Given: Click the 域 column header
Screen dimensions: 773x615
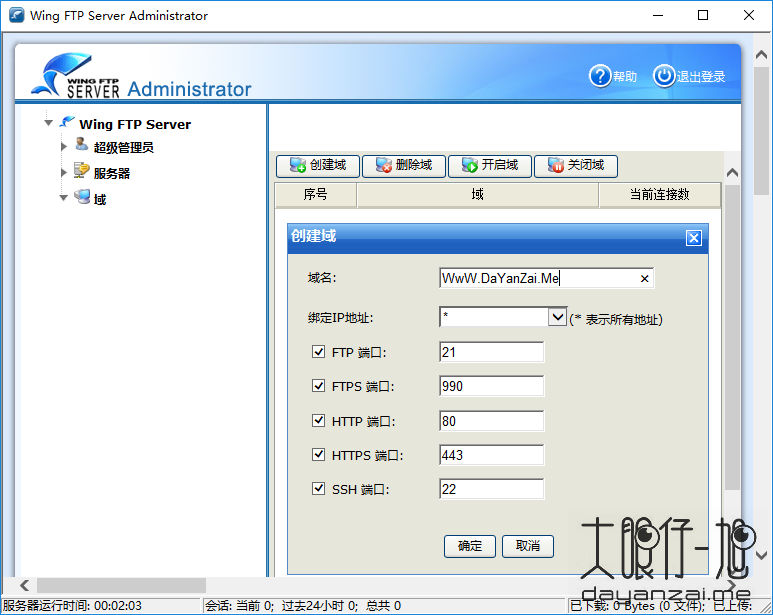Looking at the screenshot, I should pos(477,195).
